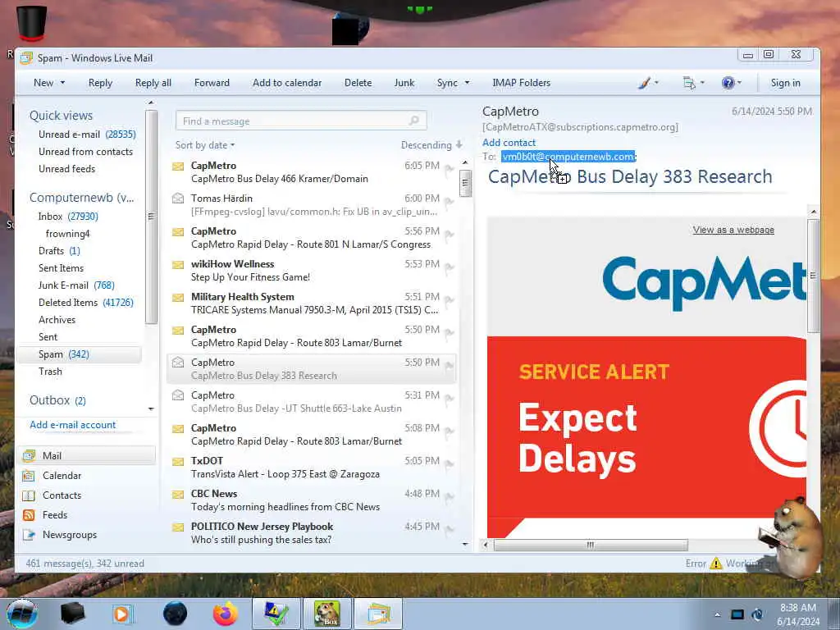This screenshot has height=630, width=840.
Task: Click envelope icon of wikiHow Wellness message
Action: pos(178,265)
